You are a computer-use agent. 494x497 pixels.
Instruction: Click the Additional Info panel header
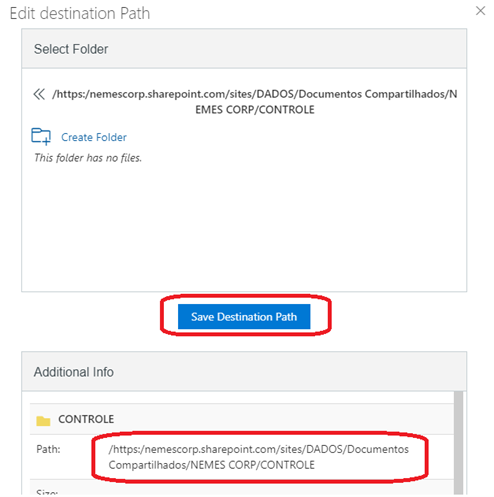[x=244, y=371]
